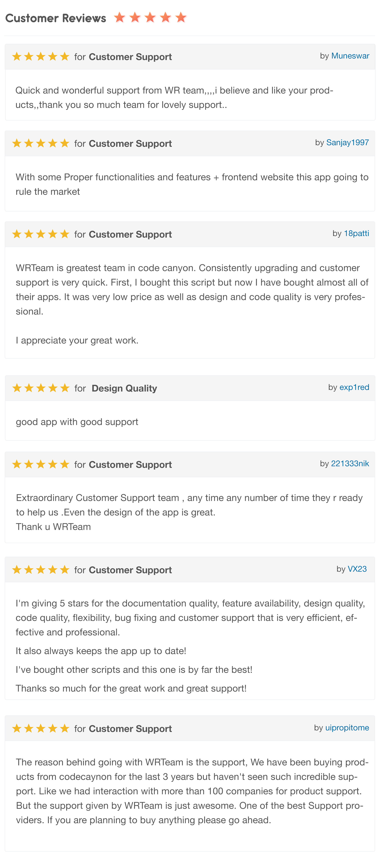Go to 221333nik's profile page
This screenshot has height=868, width=380.
(350, 464)
